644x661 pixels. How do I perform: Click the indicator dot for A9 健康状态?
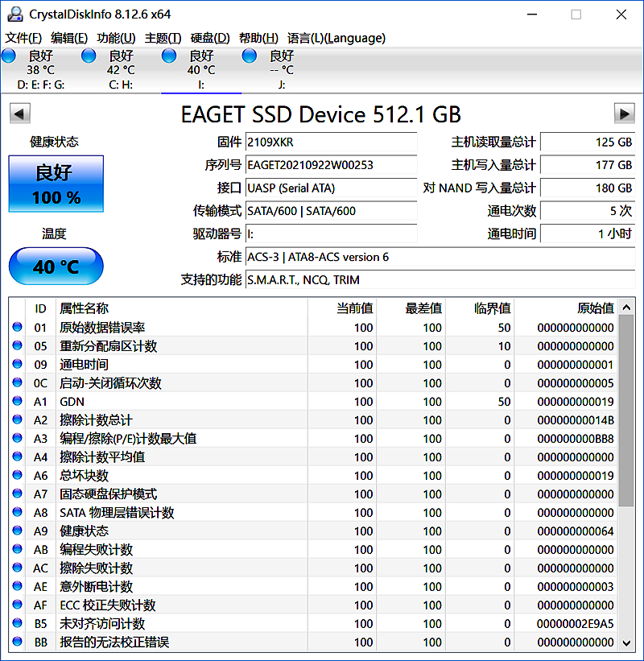[17, 531]
